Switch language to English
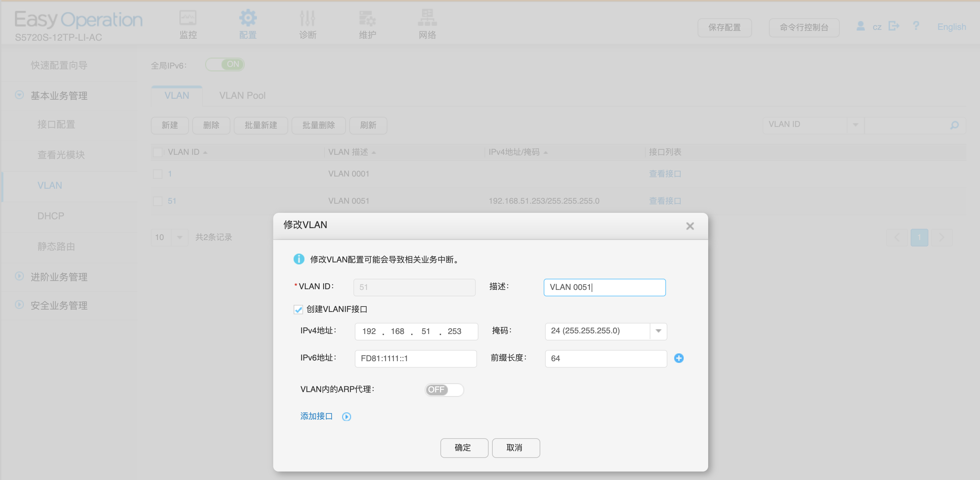The height and width of the screenshot is (480, 980). 951,27
